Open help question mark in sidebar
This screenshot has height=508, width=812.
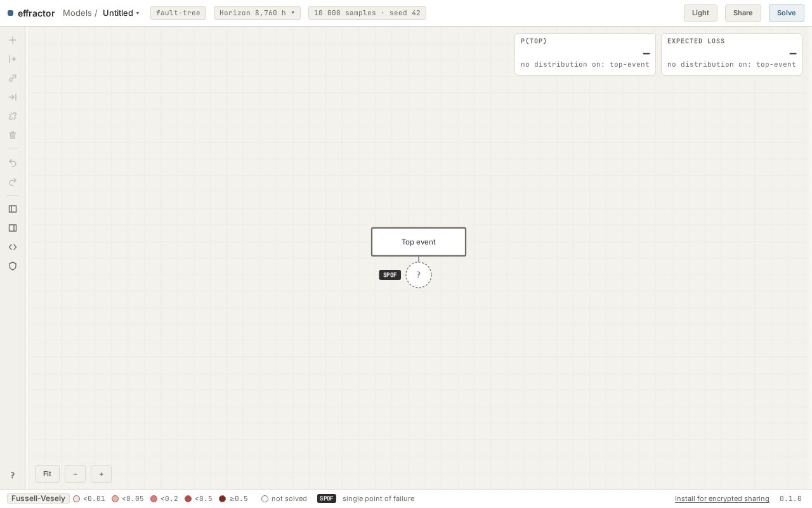[12, 475]
